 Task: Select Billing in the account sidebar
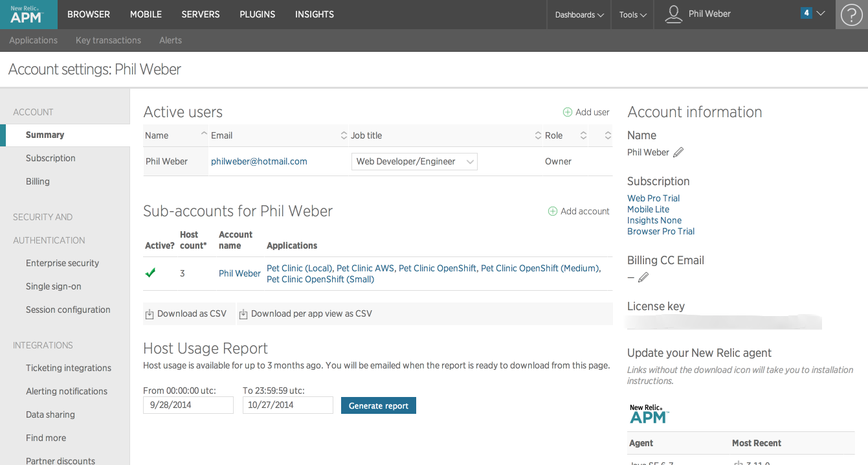pyautogui.click(x=38, y=181)
